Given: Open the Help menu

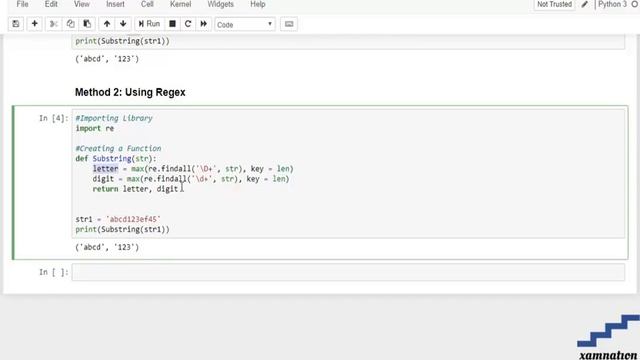Looking at the screenshot, I should [258, 4].
